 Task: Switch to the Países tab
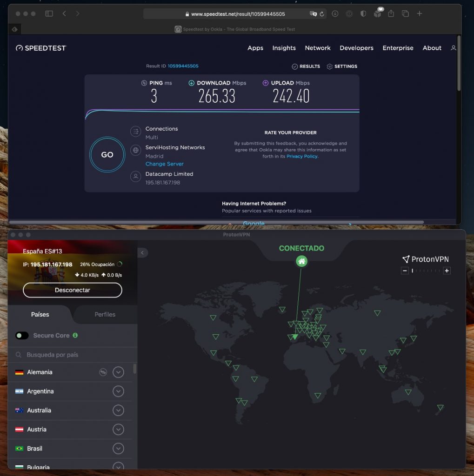(x=40, y=315)
